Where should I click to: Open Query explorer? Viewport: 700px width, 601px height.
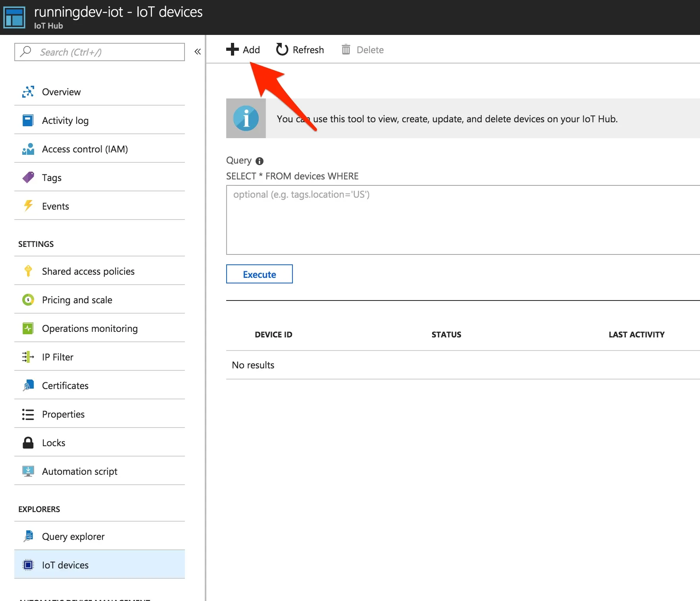(x=100, y=536)
